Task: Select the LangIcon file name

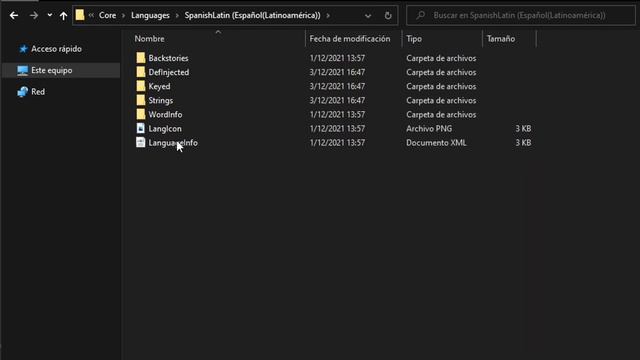Action: point(165,129)
